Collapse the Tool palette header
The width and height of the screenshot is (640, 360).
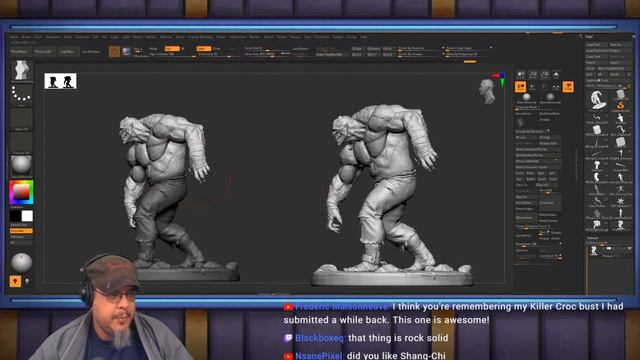pos(589,37)
